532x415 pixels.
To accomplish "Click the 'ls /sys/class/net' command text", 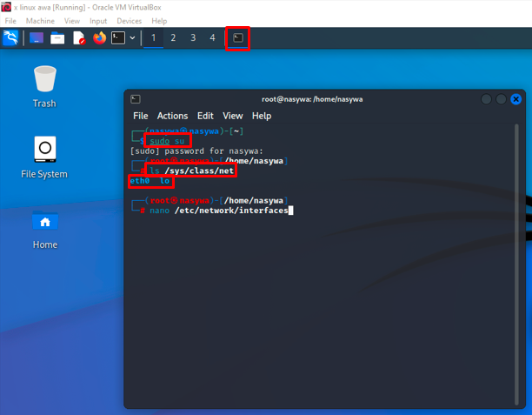I will [192, 171].
